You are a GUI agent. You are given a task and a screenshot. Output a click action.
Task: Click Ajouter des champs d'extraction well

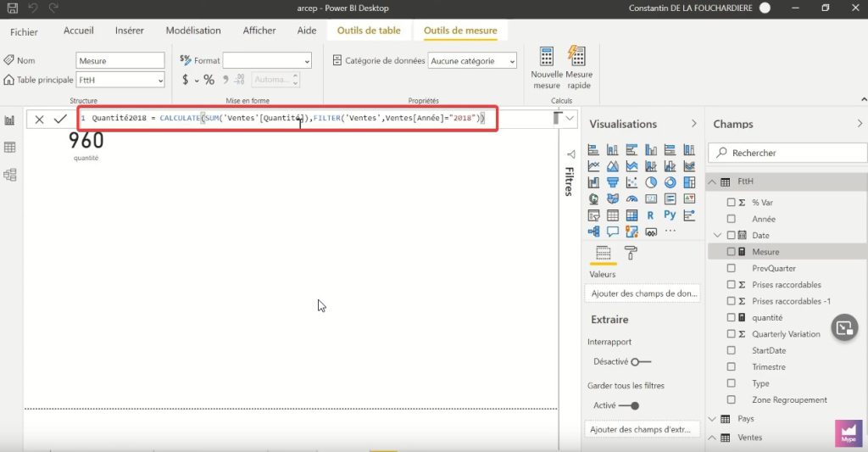tap(643, 429)
